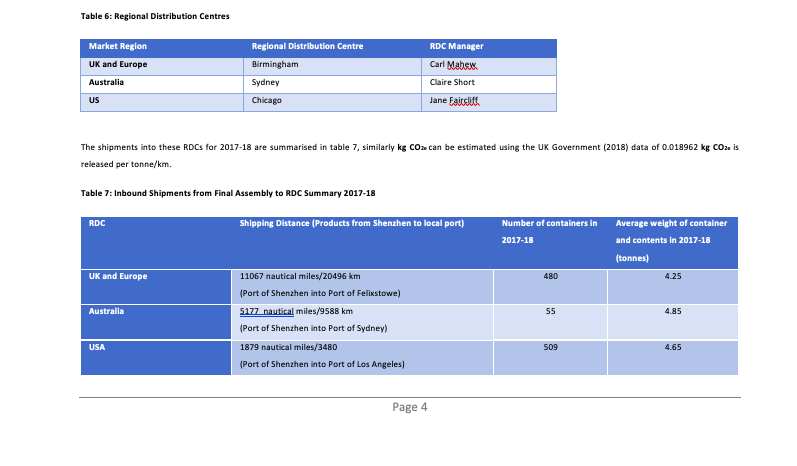
Task: Click '(Port of Shenzhen into Port of Sydney)'
Action: (x=314, y=328)
